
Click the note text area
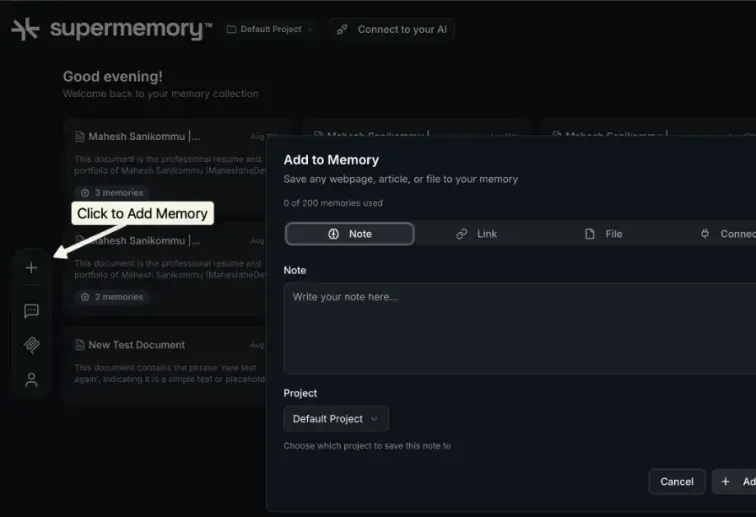tap(519, 328)
